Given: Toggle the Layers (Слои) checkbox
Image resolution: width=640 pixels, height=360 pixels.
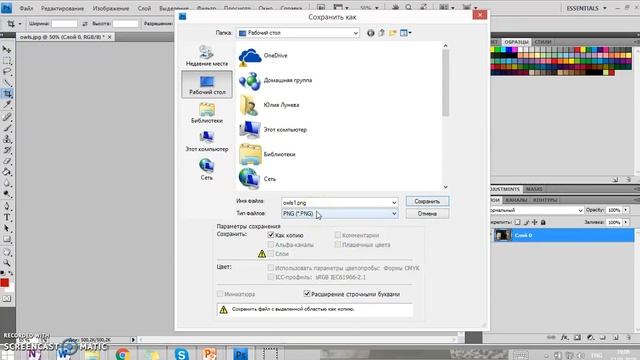Looking at the screenshot, I should [x=271, y=254].
